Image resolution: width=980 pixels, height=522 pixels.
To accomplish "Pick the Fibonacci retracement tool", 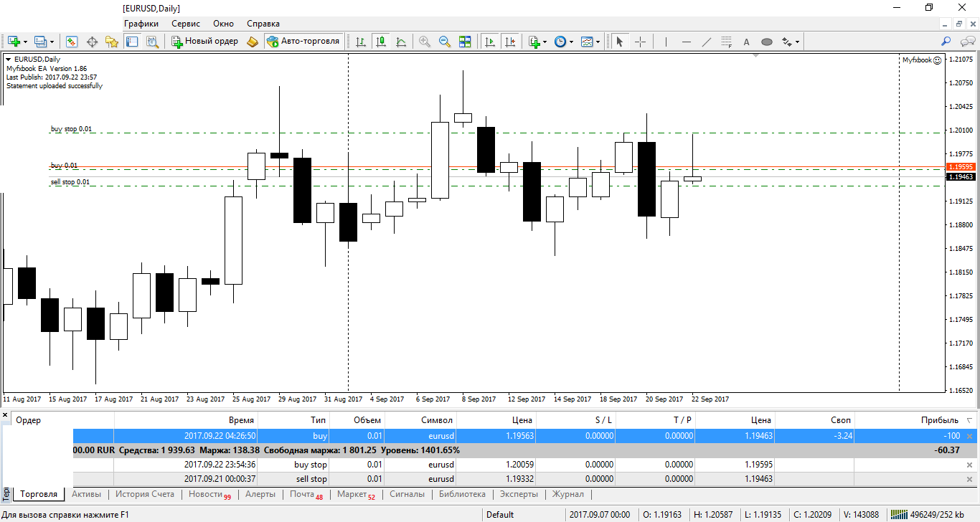I will point(726,42).
